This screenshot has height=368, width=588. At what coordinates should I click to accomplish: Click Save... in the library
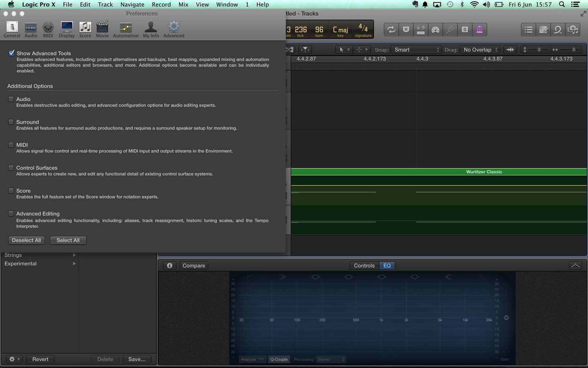tap(137, 359)
